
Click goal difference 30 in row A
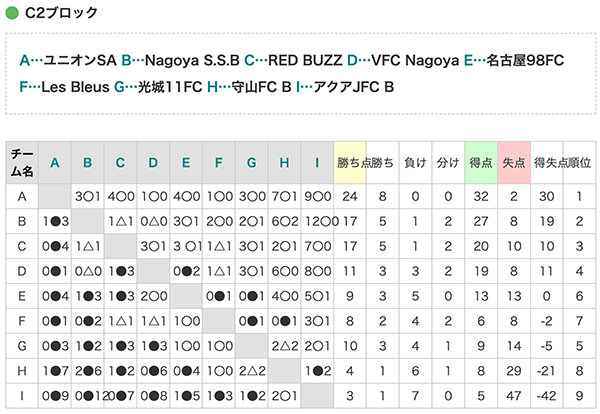click(x=546, y=196)
